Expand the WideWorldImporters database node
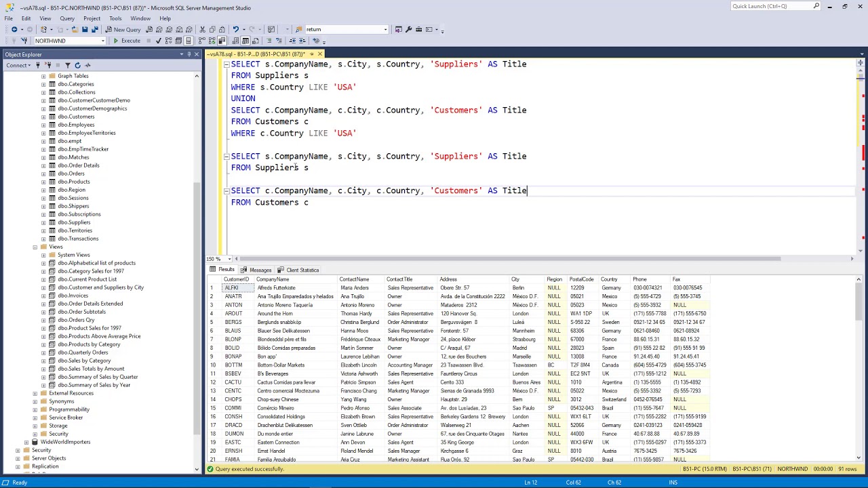Image resolution: width=868 pixels, height=488 pixels. click(26, 442)
